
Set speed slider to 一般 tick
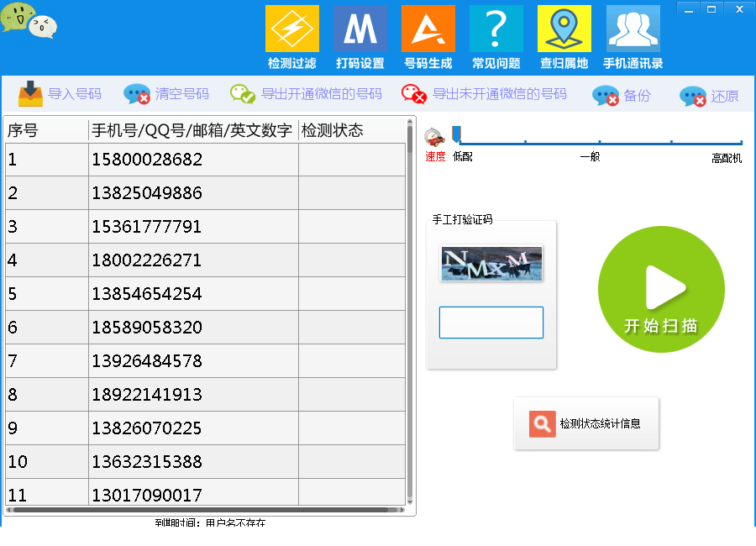click(x=599, y=142)
